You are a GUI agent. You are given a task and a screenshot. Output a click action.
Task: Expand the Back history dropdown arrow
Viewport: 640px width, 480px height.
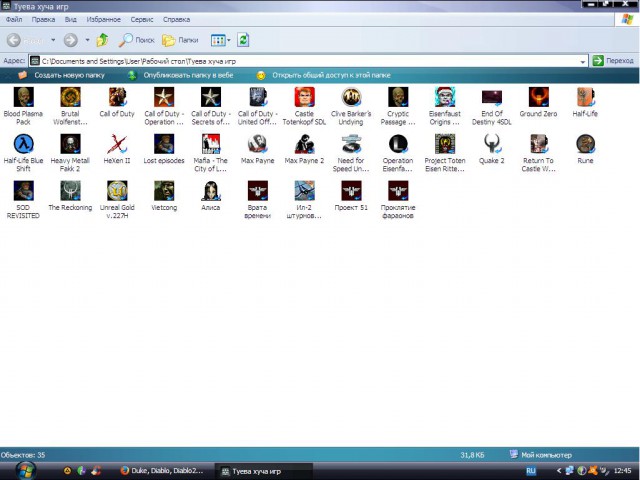pos(53,40)
